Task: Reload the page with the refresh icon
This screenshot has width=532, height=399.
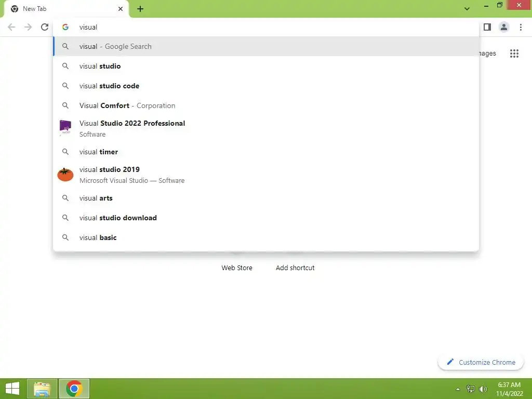Action: (45, 27)
